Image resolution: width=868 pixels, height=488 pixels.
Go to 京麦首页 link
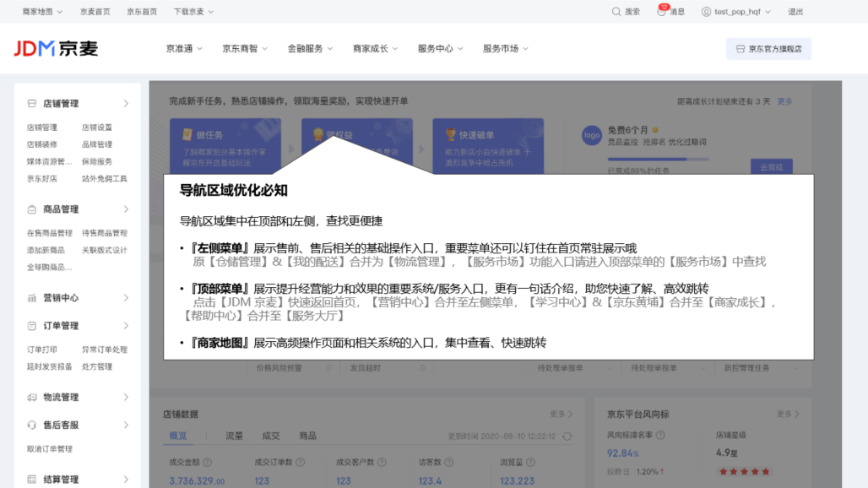[x=95, y=12]
